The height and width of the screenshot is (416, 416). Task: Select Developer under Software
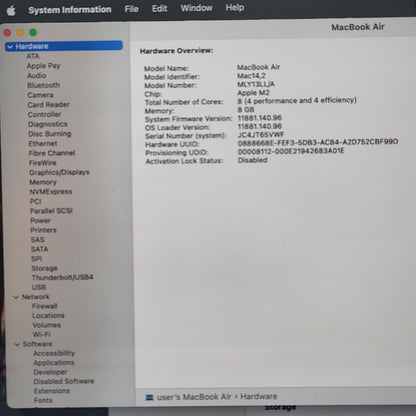pos(50,372)
